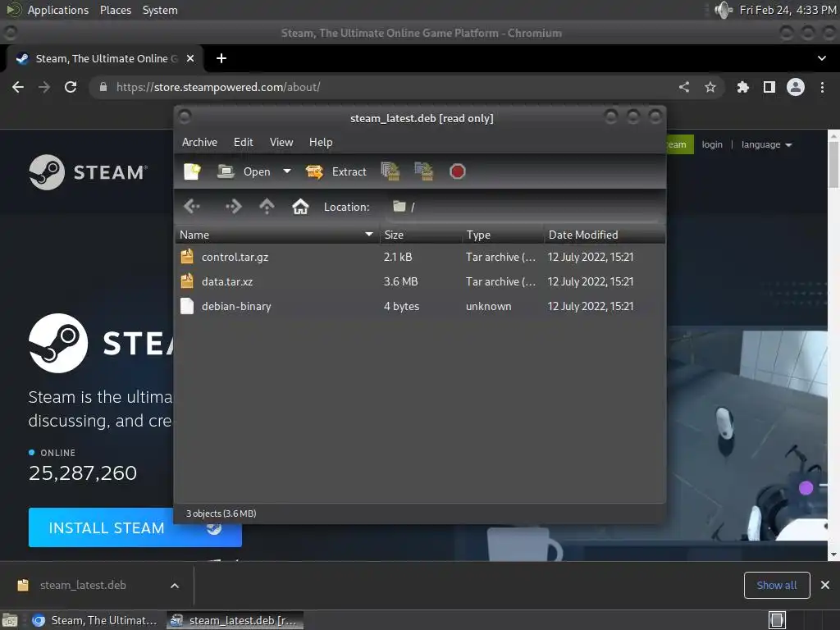
Task: Reload the Steam page in Chromium
Action: (x=71, y=87)
